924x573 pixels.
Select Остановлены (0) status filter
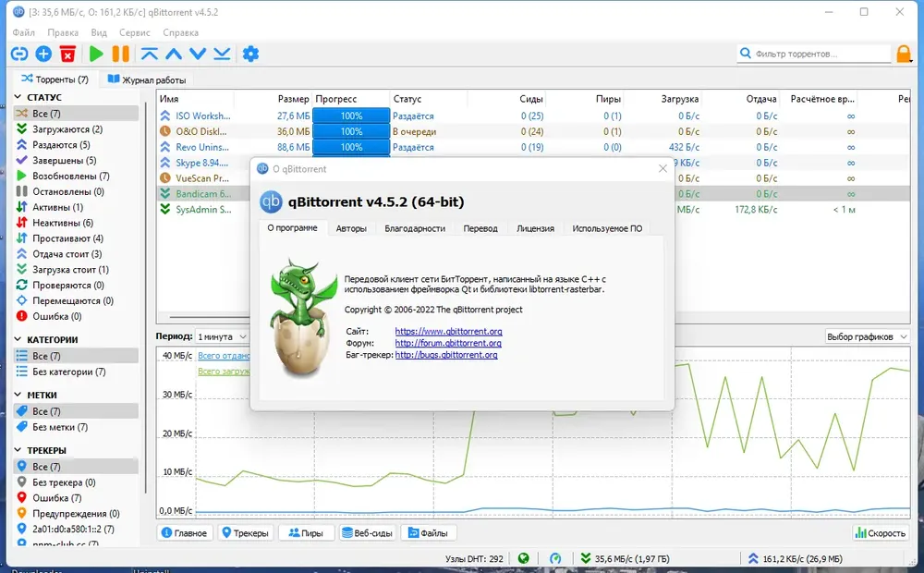click(x=76, y=191)
